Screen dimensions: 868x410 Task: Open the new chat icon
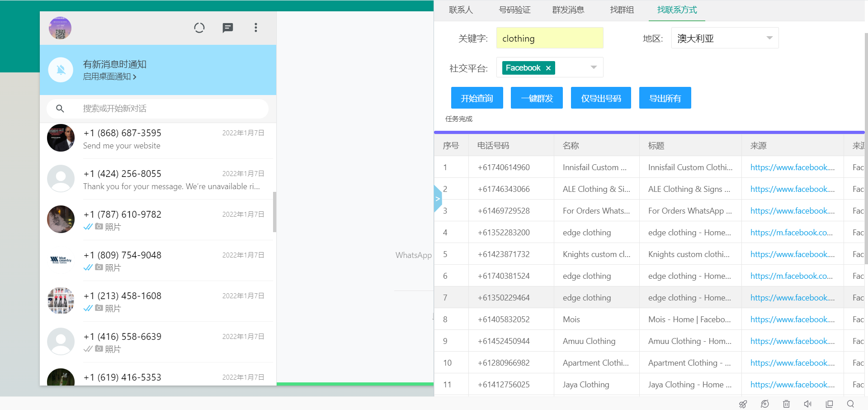click(x=228, y=28)
